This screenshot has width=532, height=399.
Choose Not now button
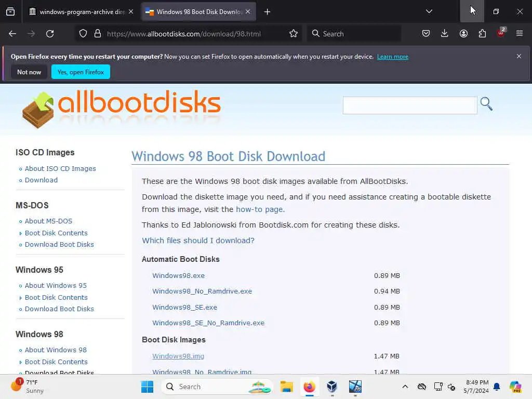tap(29, 72)
